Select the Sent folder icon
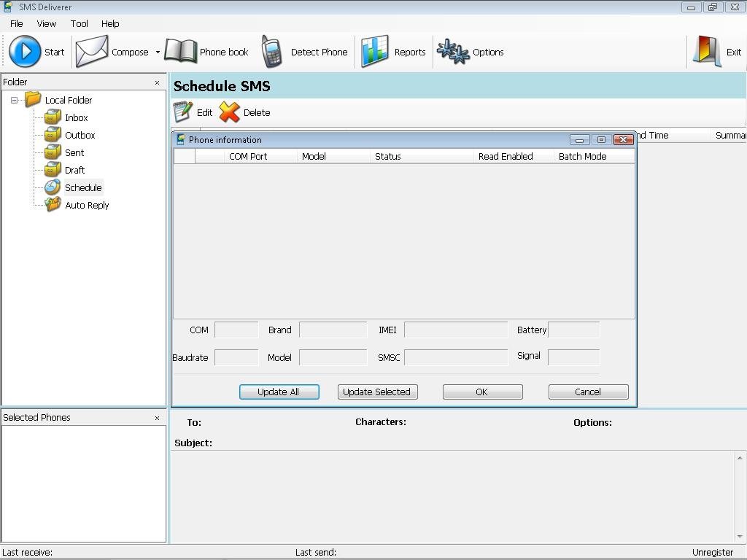747x560 pixels. click(x=53, y=152)
